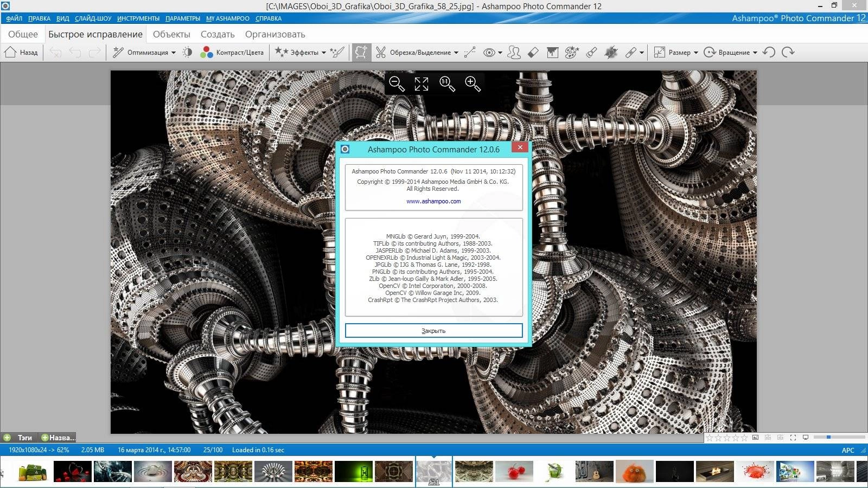Open the paint palette icon

pos(572,53)
